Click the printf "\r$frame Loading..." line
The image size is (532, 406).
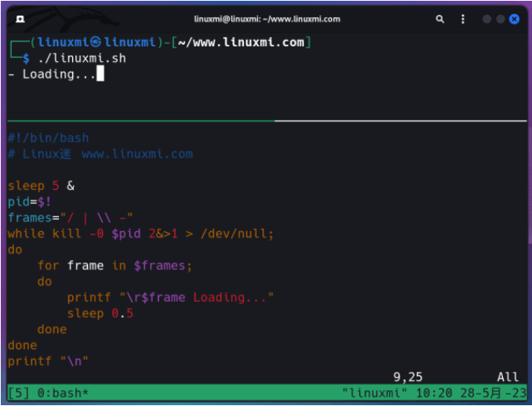(x=170, y=297)
